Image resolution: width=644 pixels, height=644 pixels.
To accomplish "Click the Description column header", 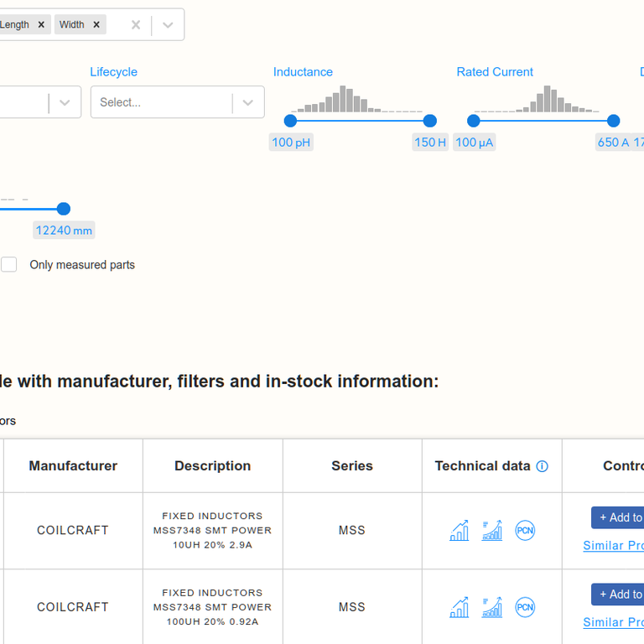I will point(213,465).
